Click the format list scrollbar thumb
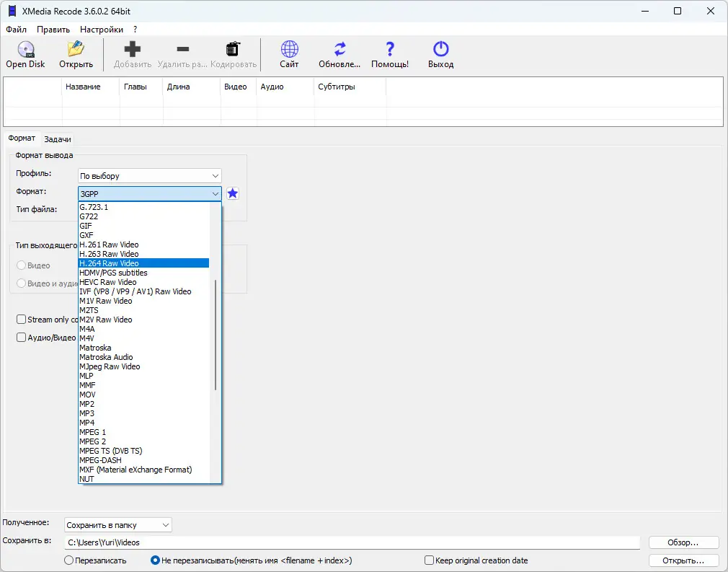 (216, 335)
